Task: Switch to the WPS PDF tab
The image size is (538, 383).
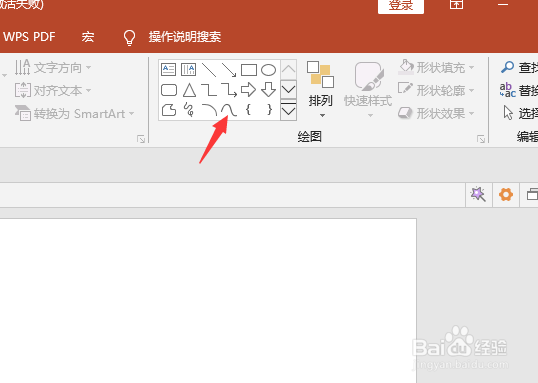Action: (x=29, y=37)
